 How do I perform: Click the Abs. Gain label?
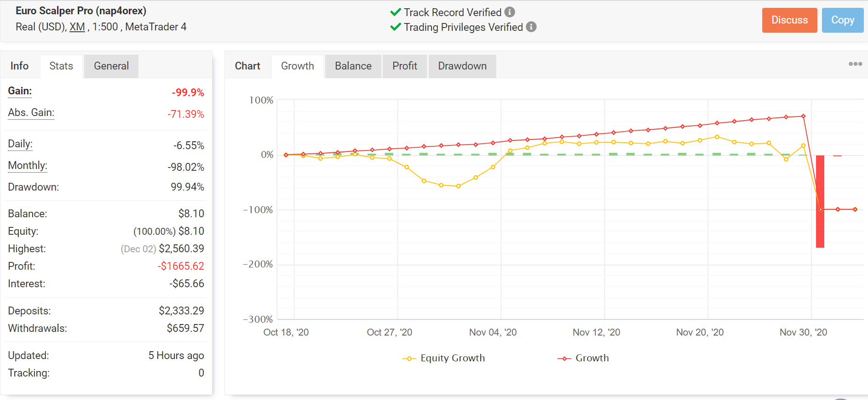31,112
